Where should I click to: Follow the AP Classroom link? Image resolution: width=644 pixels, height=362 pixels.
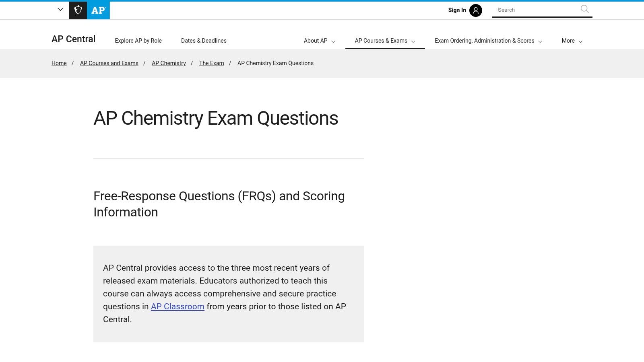178,306
